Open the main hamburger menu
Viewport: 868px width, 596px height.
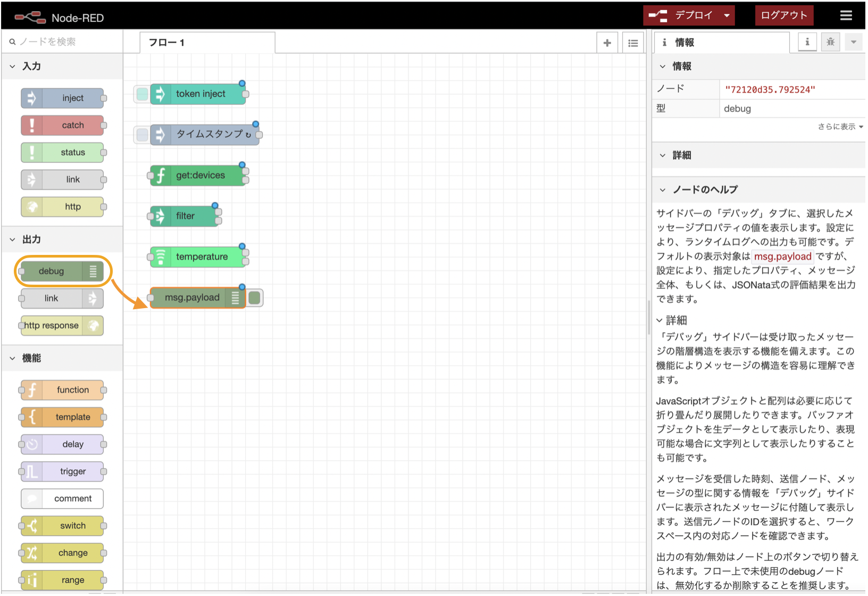[x=846, y=15]
